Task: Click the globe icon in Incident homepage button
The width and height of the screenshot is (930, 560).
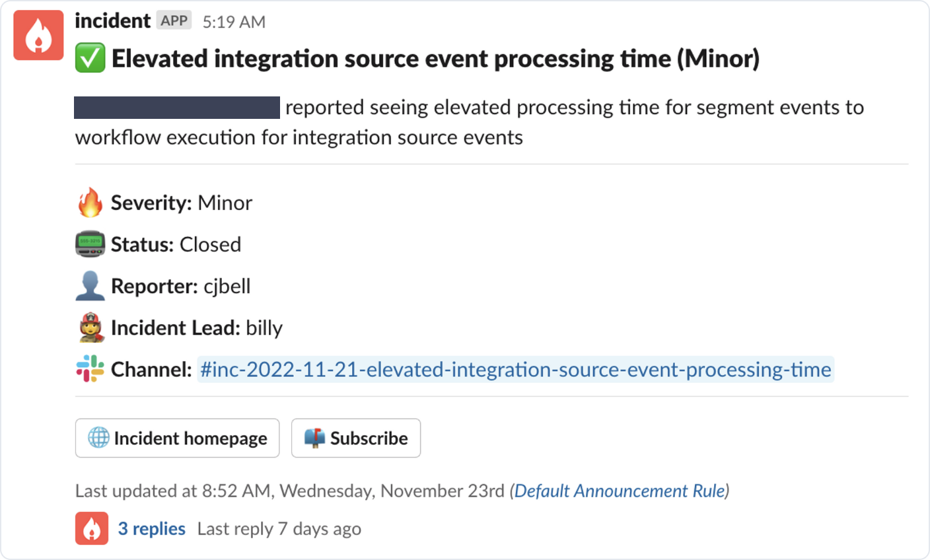Action: coord(98,438)
